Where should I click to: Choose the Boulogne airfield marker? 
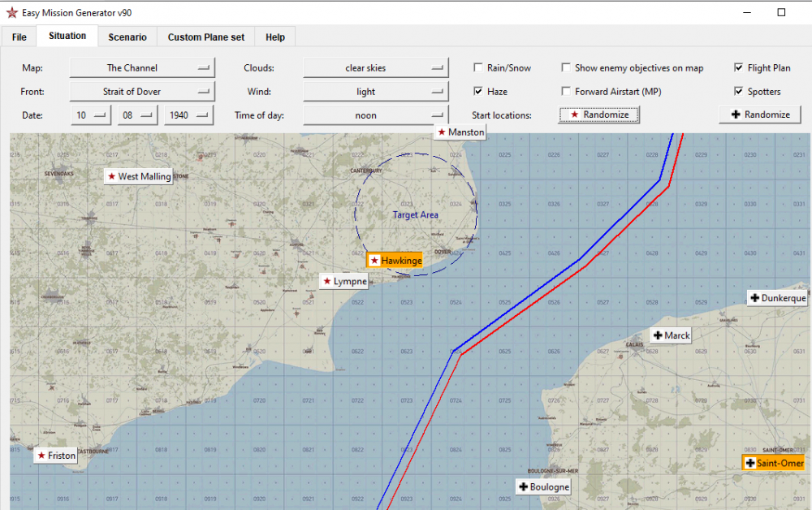coord(543,487)
